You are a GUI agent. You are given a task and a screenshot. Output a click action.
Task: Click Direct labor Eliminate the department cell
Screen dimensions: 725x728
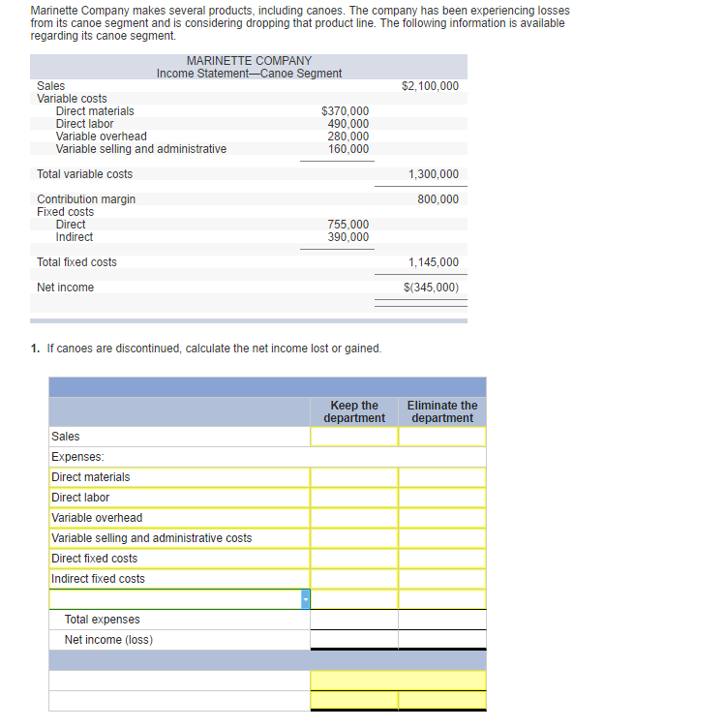(442, 498)
